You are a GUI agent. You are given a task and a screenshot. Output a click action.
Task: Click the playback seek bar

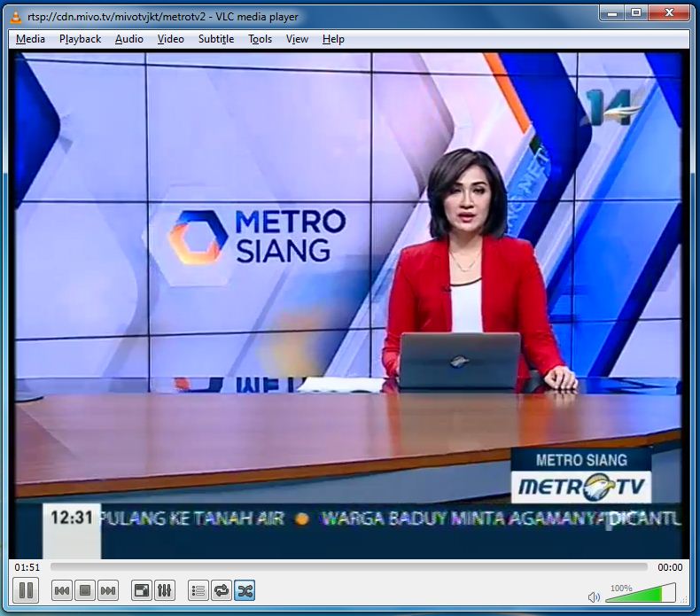[x=348, y=567]
